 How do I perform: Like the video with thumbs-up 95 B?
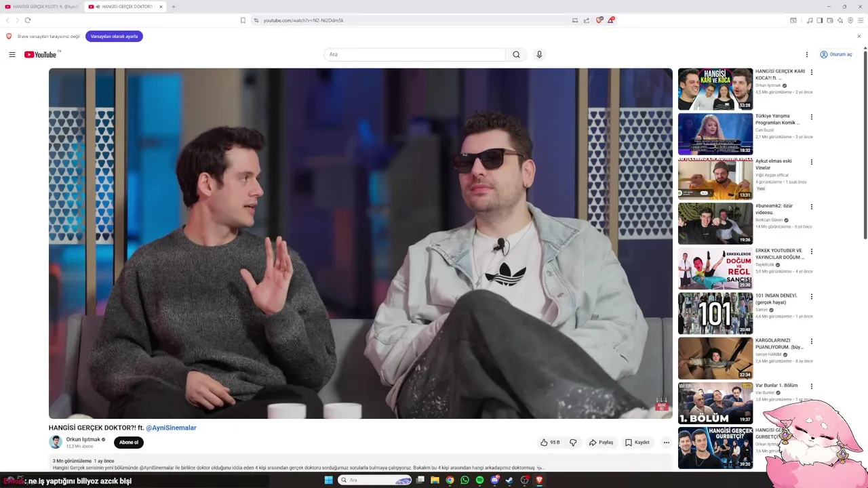[x=550, y=443]
